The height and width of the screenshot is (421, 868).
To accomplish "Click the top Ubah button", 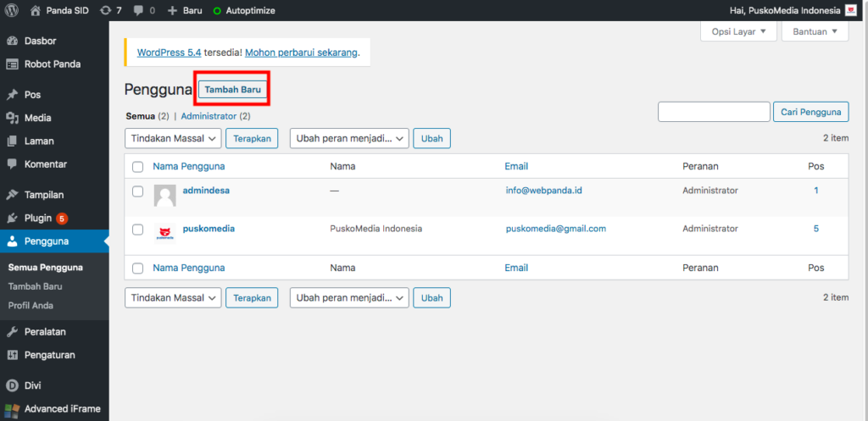I will pyautogui.click(x=431, y=138).
